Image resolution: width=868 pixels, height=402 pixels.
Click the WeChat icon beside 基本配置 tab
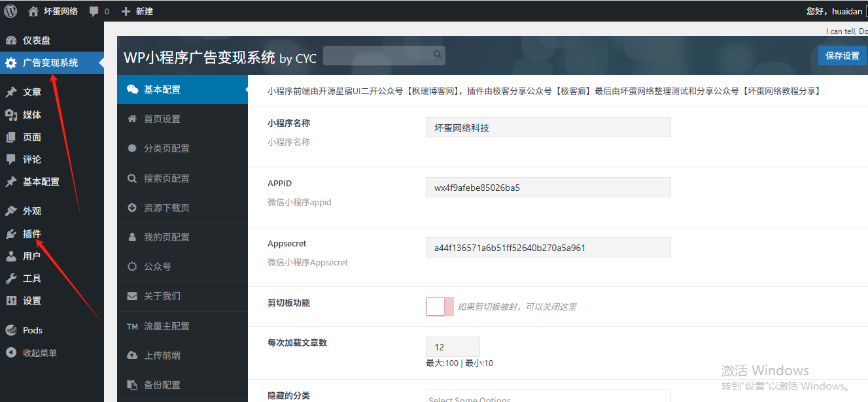(132, 90)
